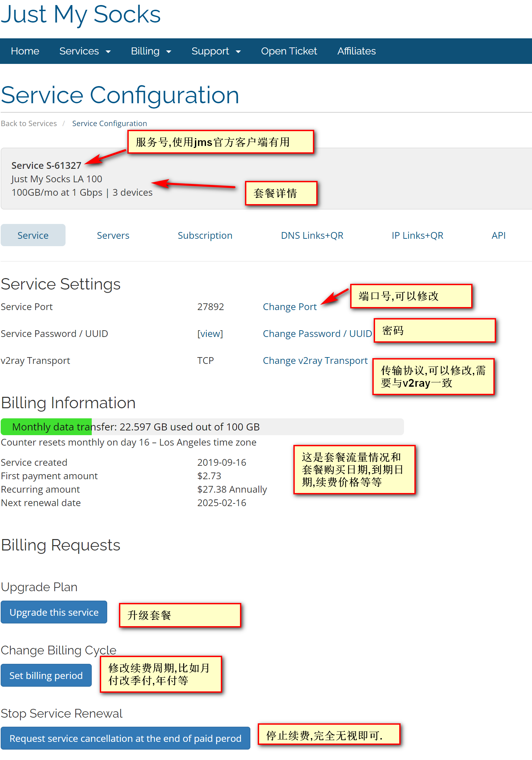The width and height of the screenshot is (532, 760).
Task: Open the Open Ticket page
Action: [289, 51]
